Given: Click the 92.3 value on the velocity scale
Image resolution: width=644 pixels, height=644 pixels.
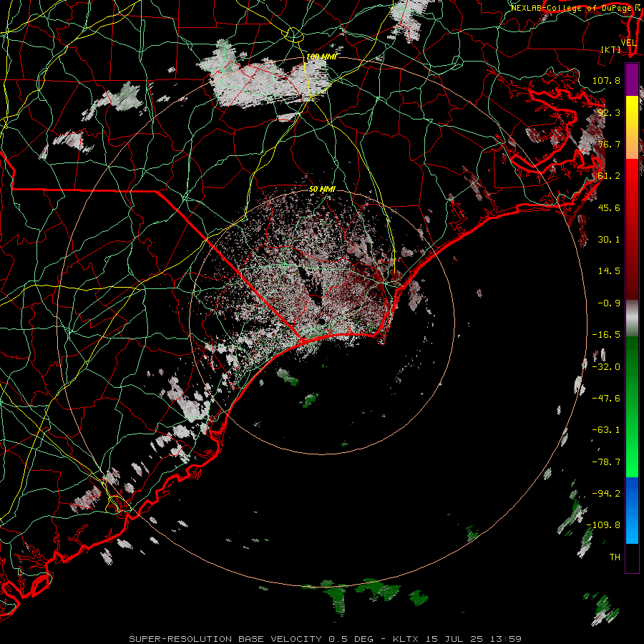Looking at the screenshot, I should pyautogui.click(x=609, y=112).
